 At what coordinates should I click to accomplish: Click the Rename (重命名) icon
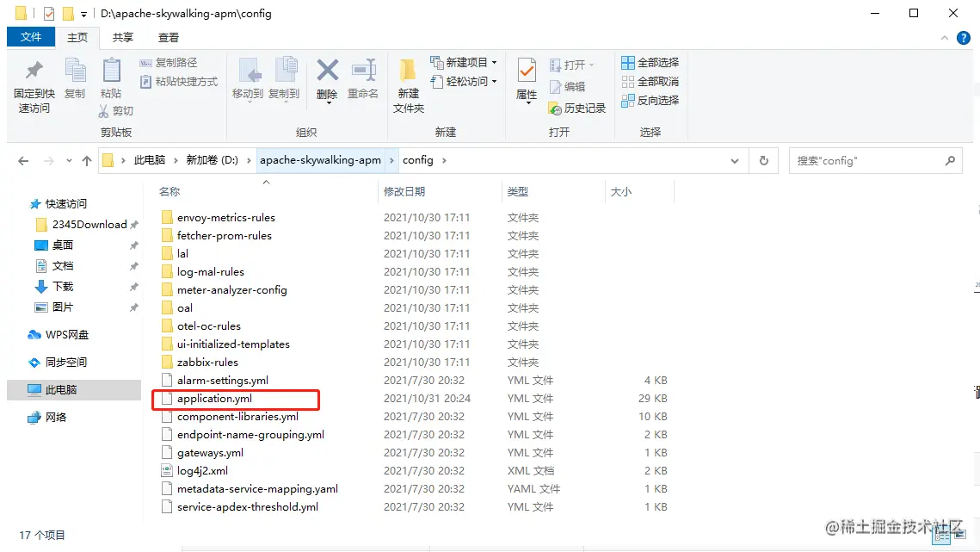[363, 70]
